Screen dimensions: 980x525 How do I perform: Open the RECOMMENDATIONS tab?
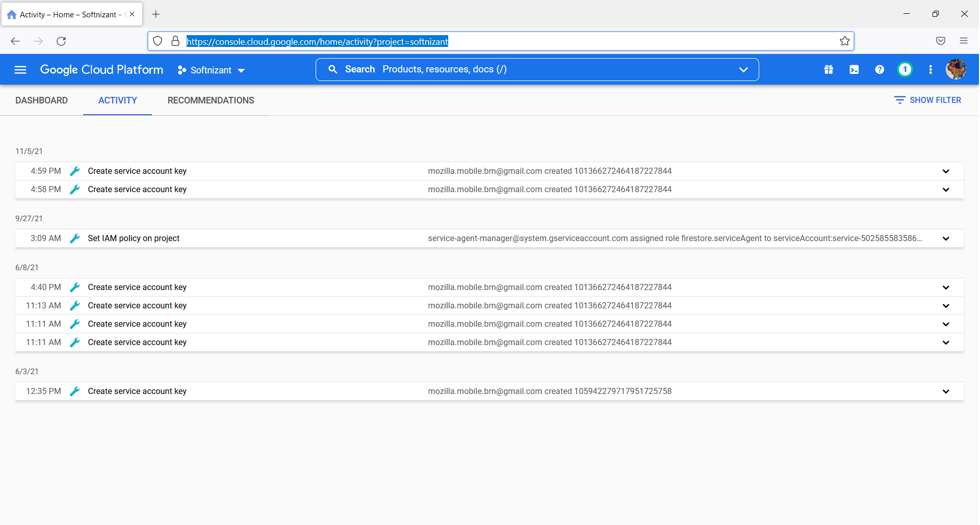211,100
